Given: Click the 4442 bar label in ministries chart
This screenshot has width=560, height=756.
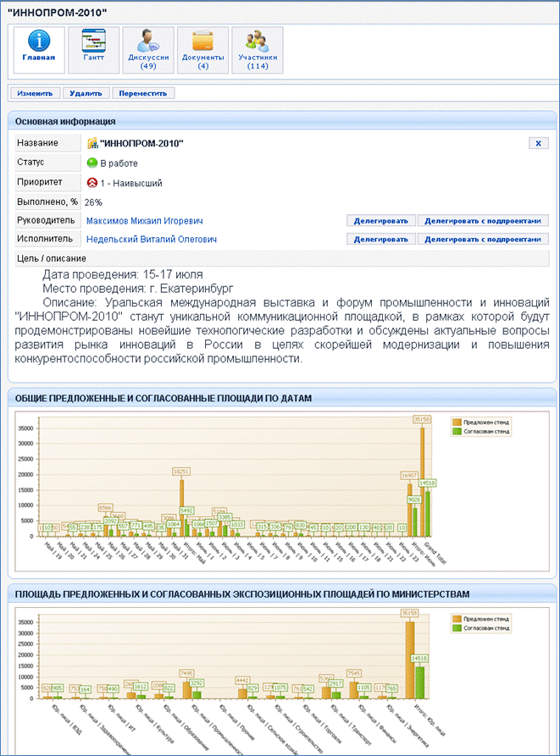Looking at the screenshot, I should (x=242, y=681).
